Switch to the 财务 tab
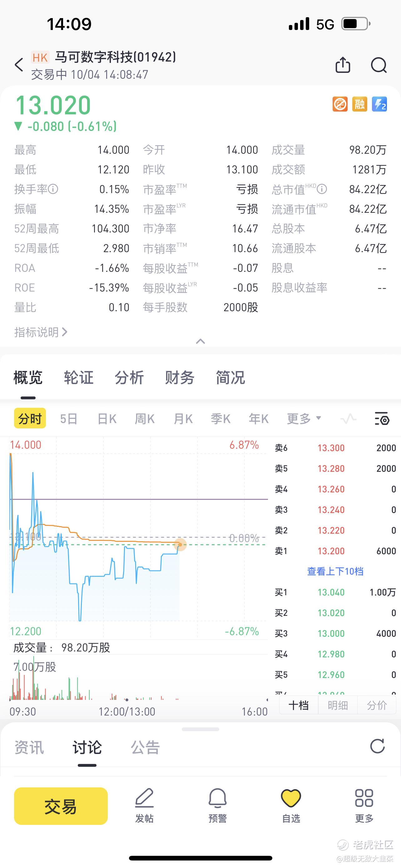Image resolution: width=401 pixels, height=868 pixels. 180,377
